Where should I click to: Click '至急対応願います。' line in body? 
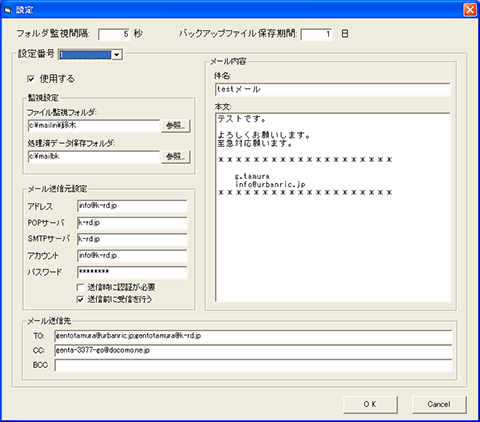click(255, 144)
